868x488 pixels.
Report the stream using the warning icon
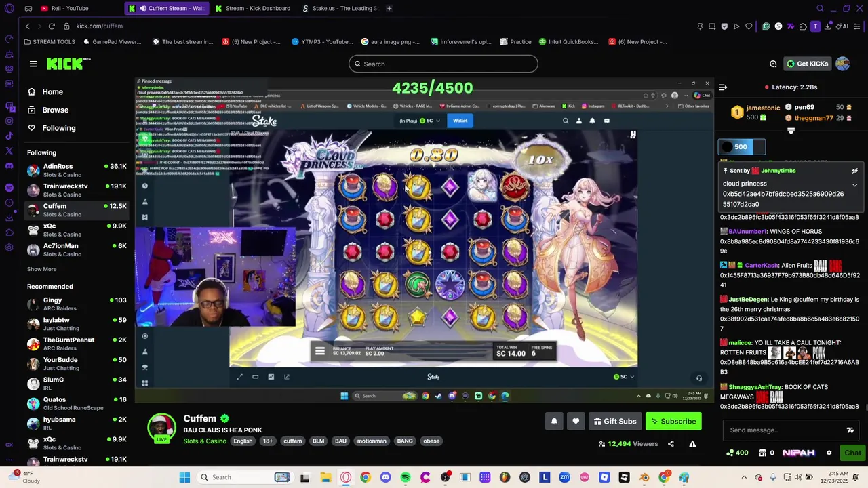pos(692,444)
